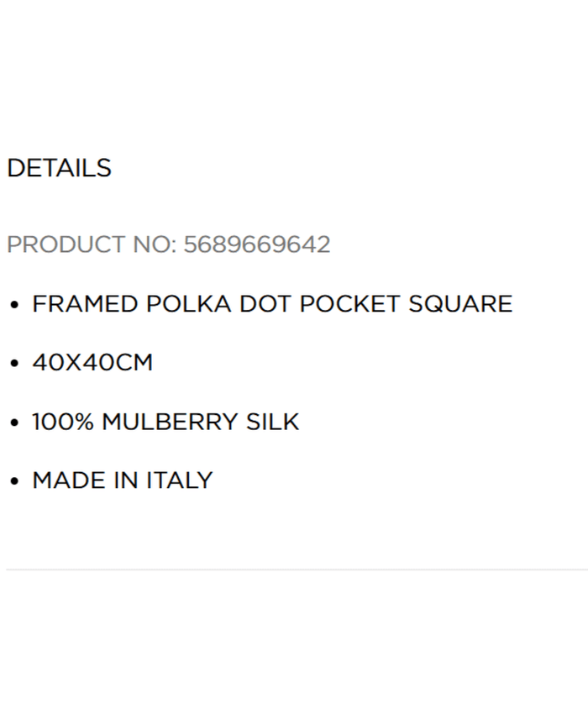The width and height of the screenshot is (588, 714).
Task: Click the 40X40CM size text
Action: tap(92, 362)
